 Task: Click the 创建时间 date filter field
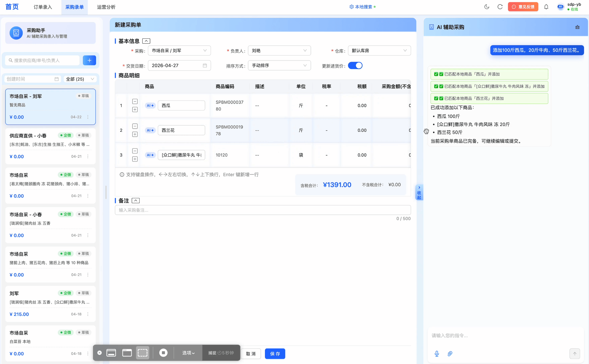(x=32, y=79)
